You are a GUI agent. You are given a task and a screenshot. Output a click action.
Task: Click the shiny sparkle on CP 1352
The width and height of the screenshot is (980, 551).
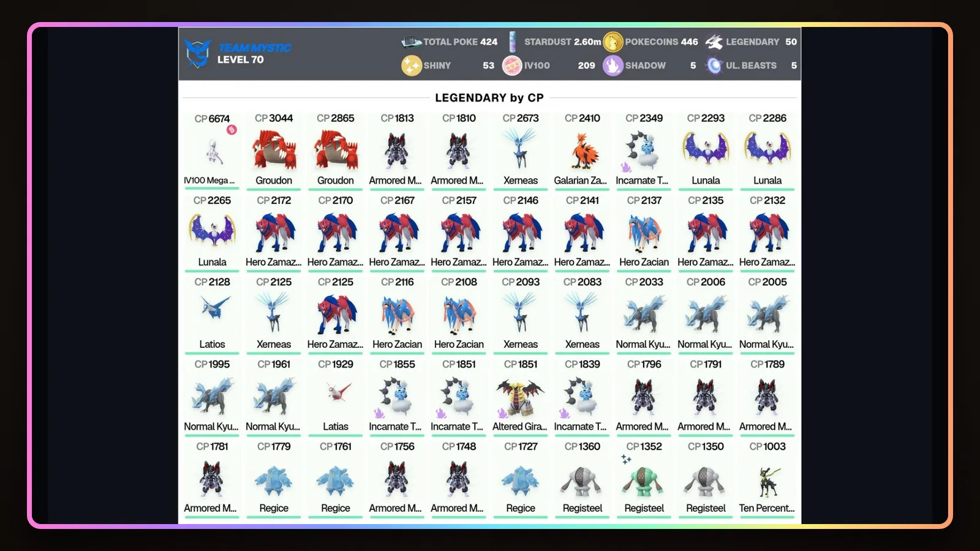click(626, 459)
